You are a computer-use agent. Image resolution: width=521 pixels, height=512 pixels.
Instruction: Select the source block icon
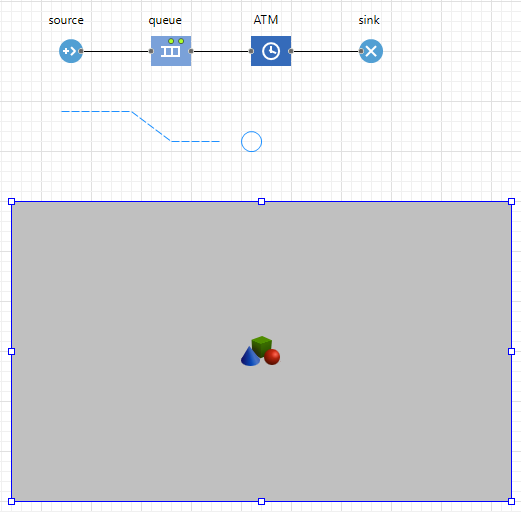coord(71,51)
